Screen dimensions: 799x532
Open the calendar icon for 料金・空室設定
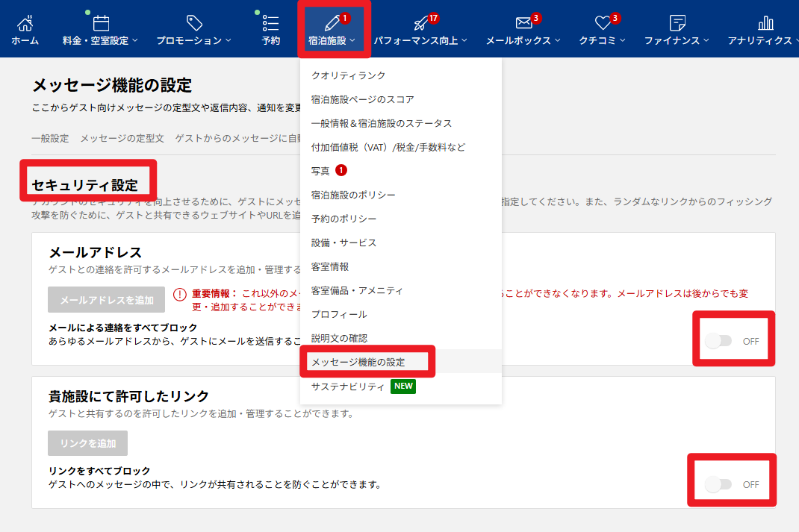100,23
